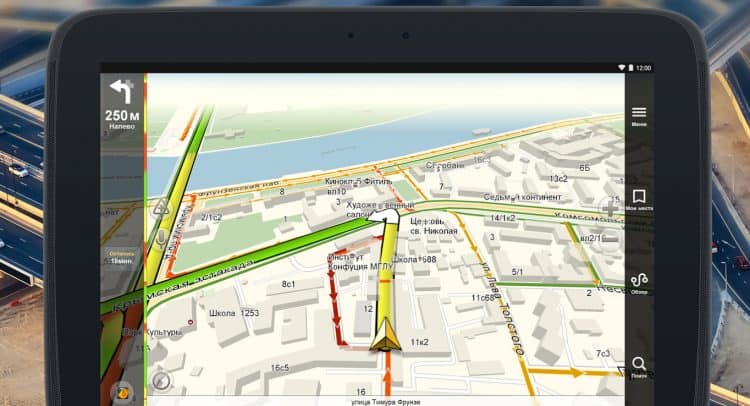Open the Меню hamburger icon
The width and height of the screenshot is (750, 406).
(x=638, y=114)
